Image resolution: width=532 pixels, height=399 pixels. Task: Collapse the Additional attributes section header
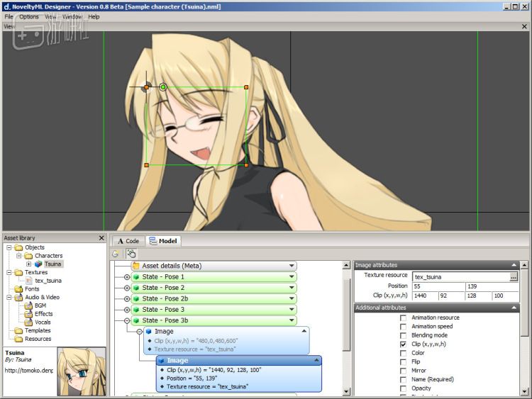point(514,308)
